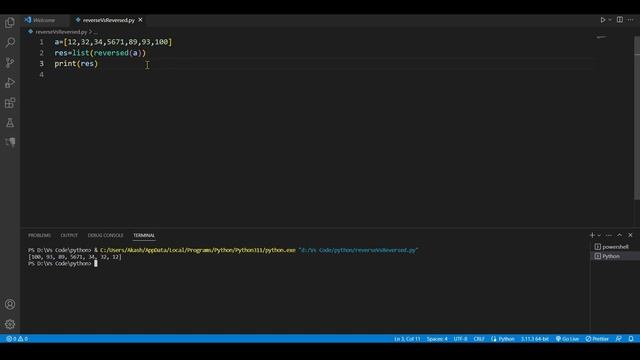
Task: Open the Explorer view
Action: coord(10,22)
